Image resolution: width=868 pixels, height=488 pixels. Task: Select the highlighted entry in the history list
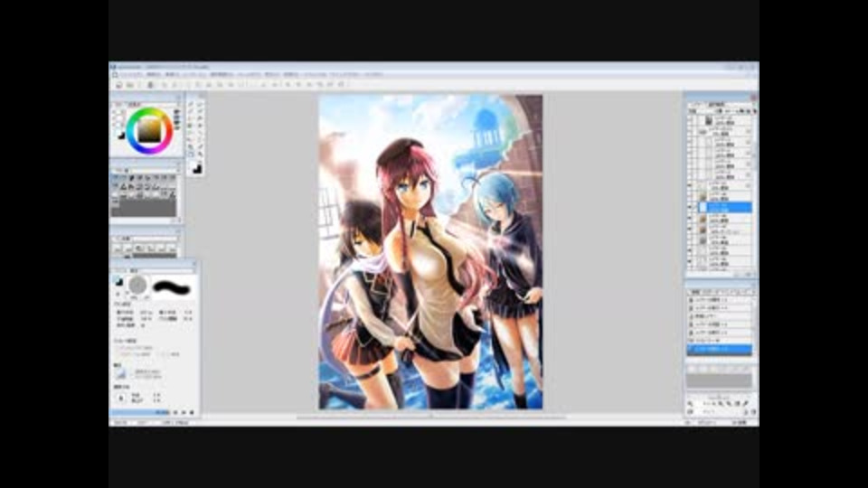click(x=720, y=349)
